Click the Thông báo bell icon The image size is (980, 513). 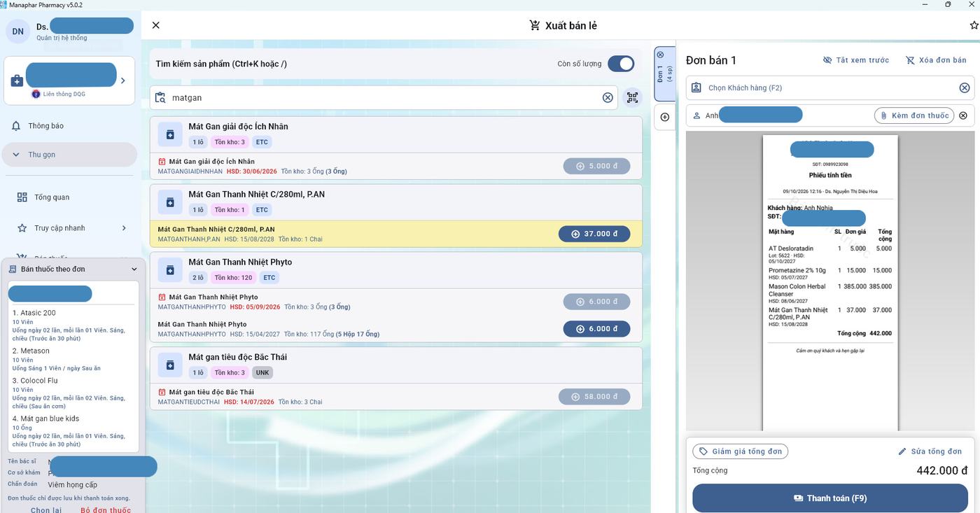coord(16,126)
